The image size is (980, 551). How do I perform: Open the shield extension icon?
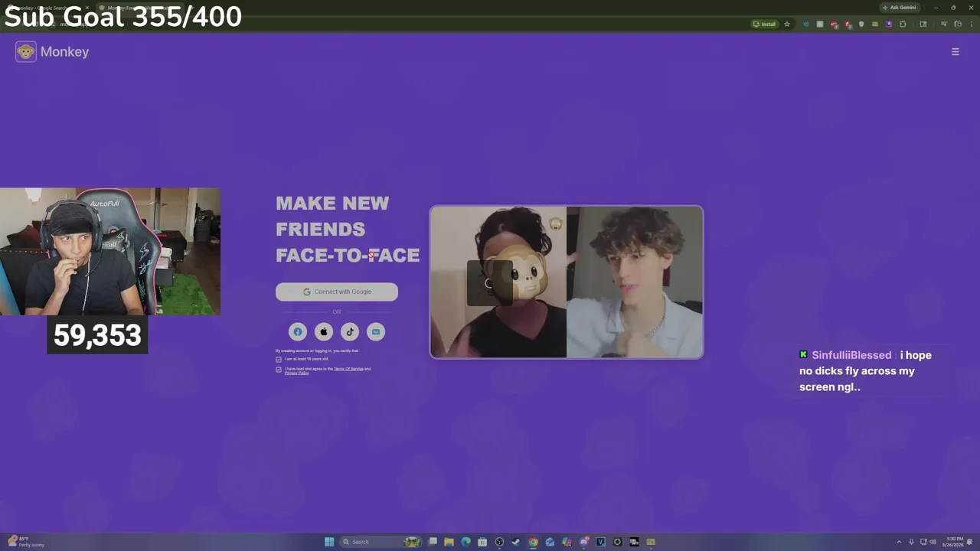861,24
